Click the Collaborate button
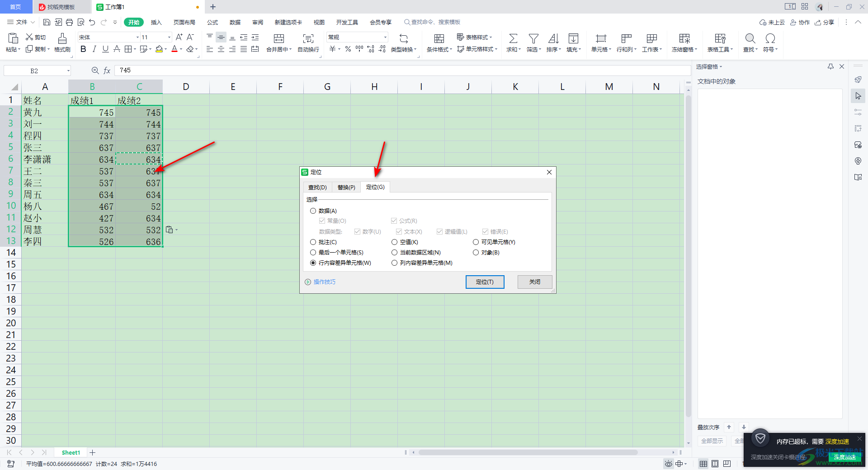868x470 pixels. [x=800, y=22]
